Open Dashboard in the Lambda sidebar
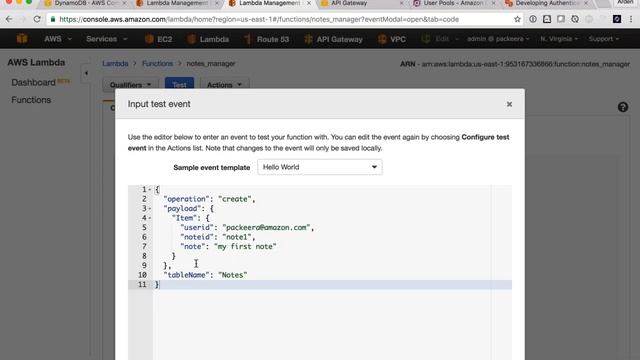The height and width of the screenshot is (360, 640). (33, 82)
